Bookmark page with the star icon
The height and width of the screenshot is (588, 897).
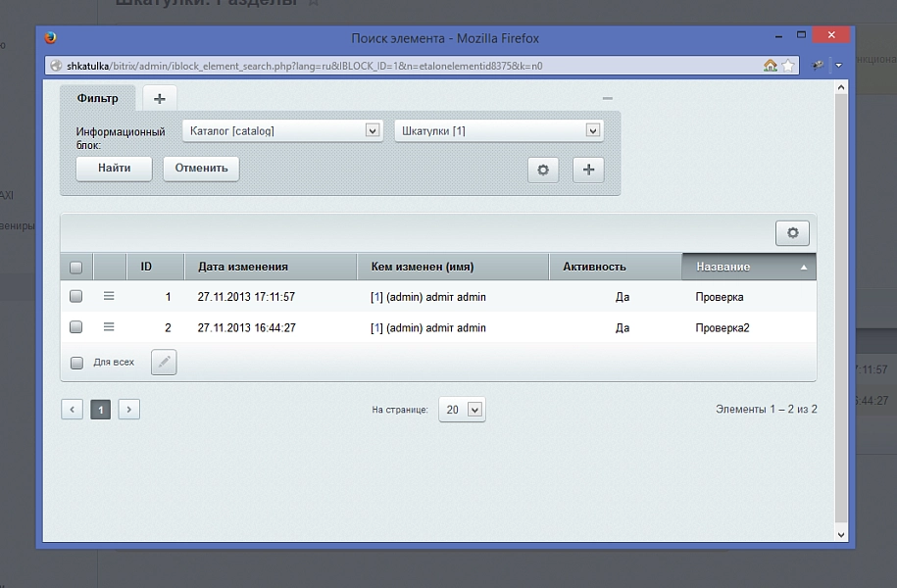788,66
